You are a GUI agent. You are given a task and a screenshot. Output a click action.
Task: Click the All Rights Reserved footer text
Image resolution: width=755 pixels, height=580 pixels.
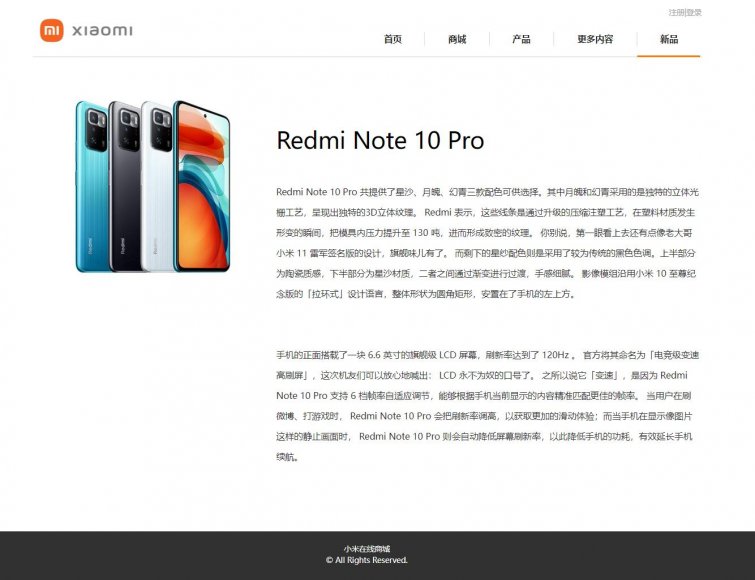click(367, 560)
